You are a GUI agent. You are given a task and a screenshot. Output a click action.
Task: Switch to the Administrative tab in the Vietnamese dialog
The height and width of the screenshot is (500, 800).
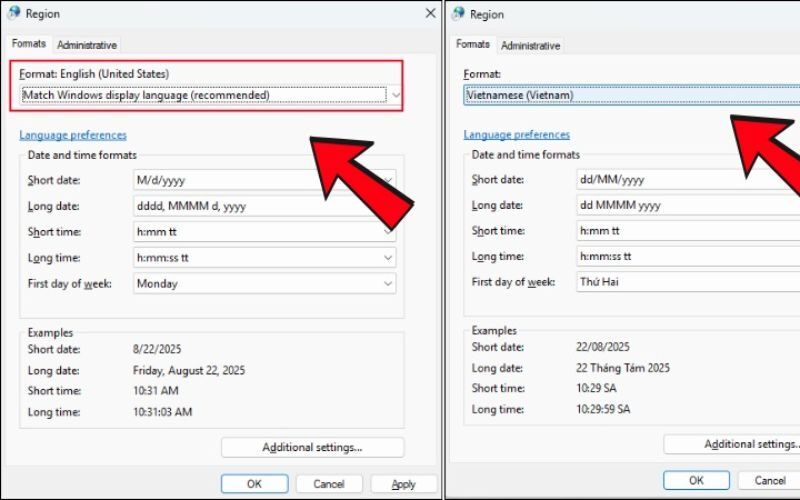pos(531,46)
